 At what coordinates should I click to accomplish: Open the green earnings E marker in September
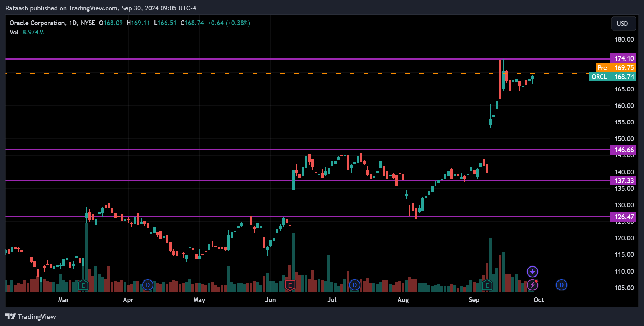pyautogui.click(x=487, y=285)
